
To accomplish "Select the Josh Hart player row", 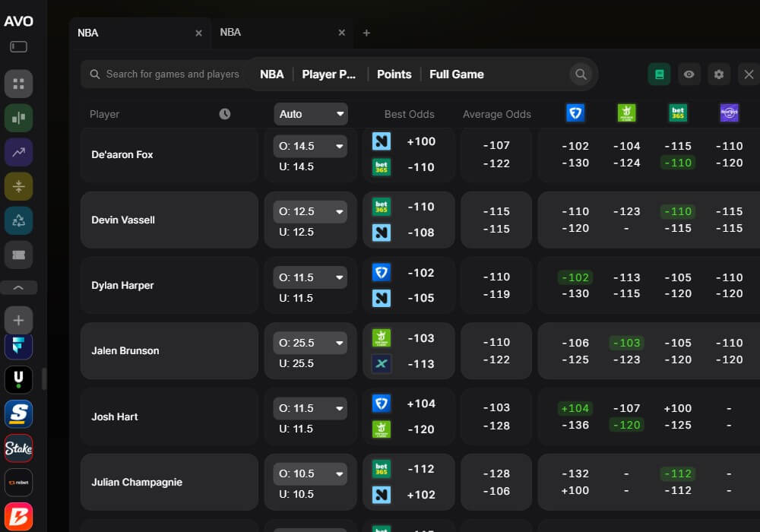I will [169, 416].
